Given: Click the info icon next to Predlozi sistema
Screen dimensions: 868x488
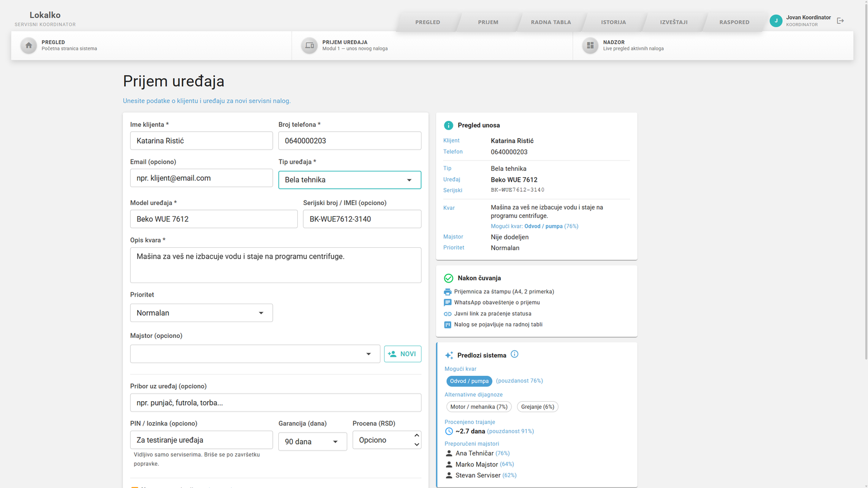Looking at the screenshot, I should tap(514, 354).
